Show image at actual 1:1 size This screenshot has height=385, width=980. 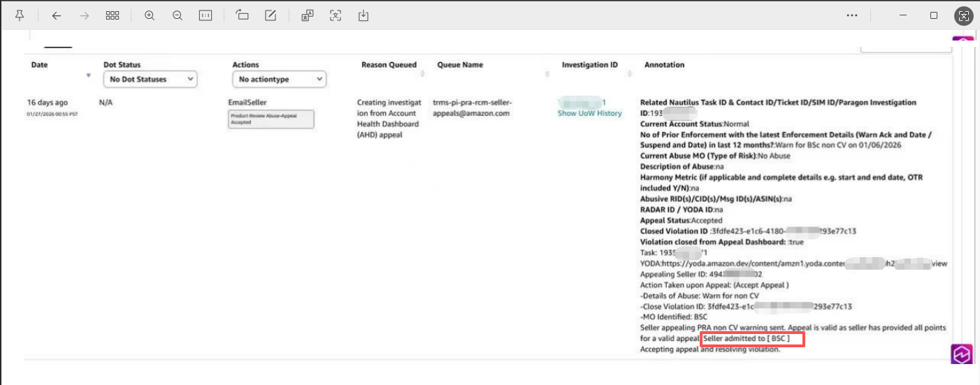click(x=206, y=15)
